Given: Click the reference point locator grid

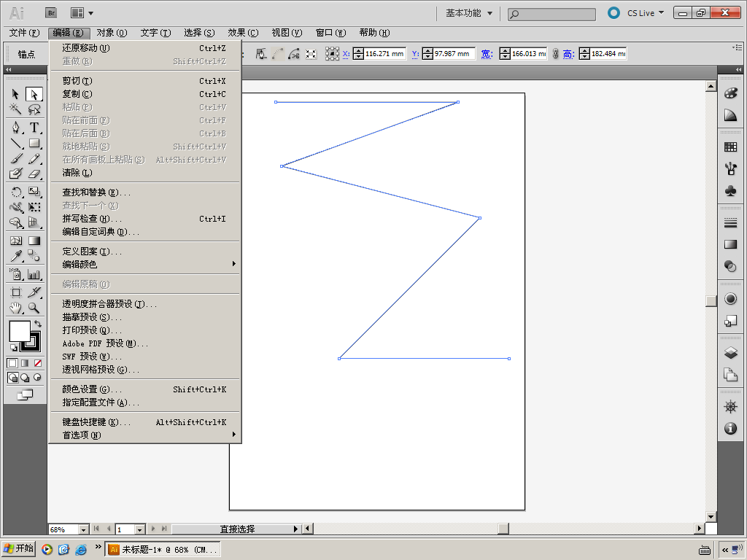Looking at the screenshot, I should click(332, 54).
